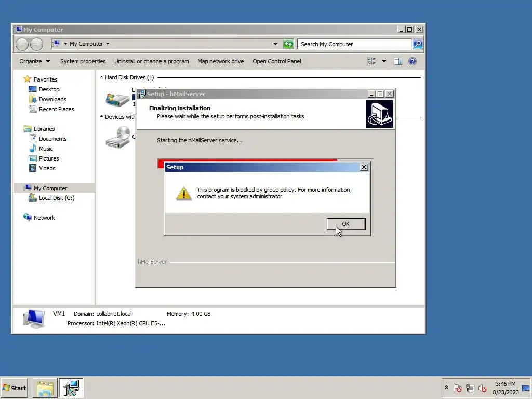This screenshot has height=399, width=532.
Task: Click the 'Starting the hMailServer service...' status text
Action: (x=199, y=140)
